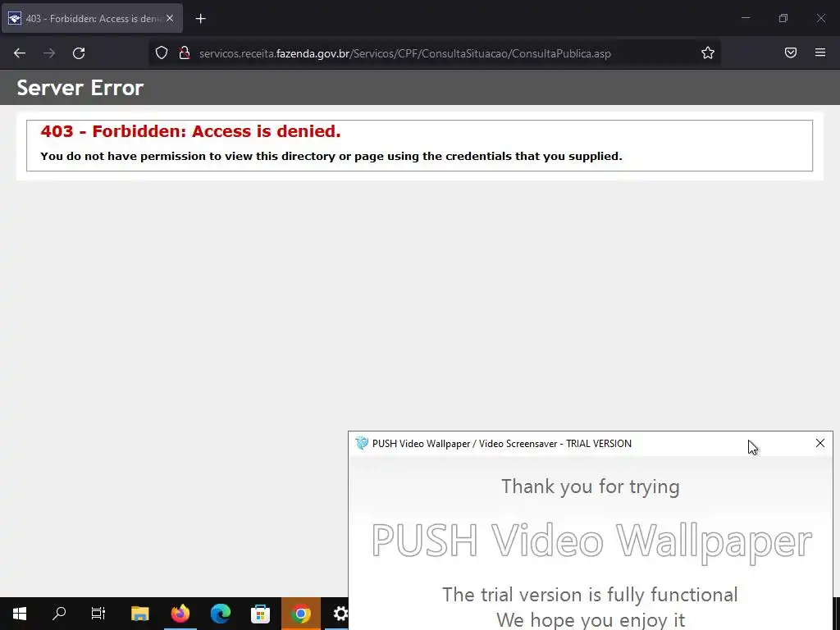Reload the page with refresh icon
Image resolution: width=840 pixels, height=630 pixels.
(79, 53)
